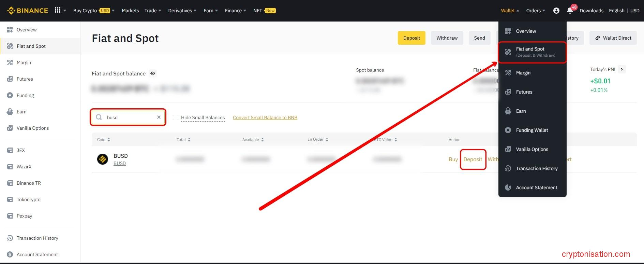Image resolution: width=644 pixels, height=264 pixels.
Task: Clear the busd search with the X
Action: pos(159,117)
